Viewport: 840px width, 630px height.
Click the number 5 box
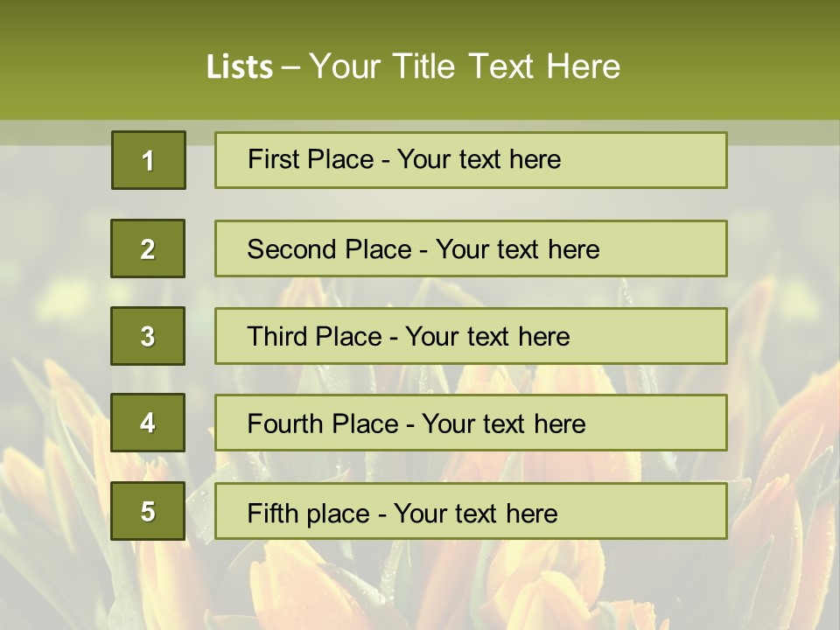pyautogui.click(x=148, y=511)
